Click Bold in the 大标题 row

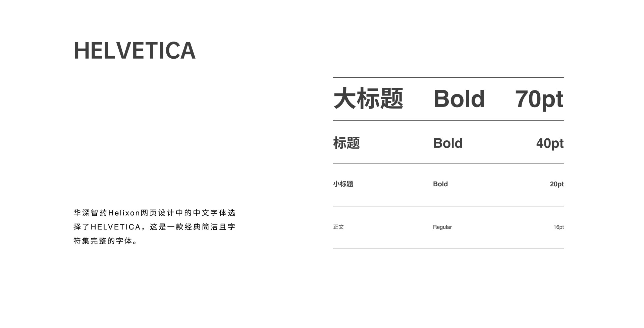tap(459, 99)
